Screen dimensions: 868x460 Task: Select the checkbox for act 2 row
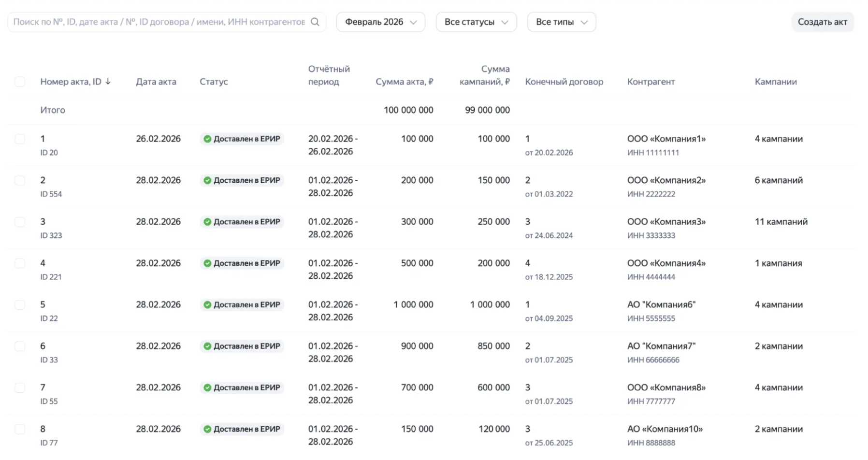pyautogui.click(x=20, y=180)
